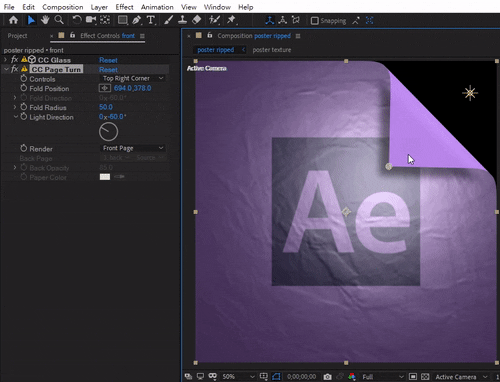Select the Roto Brush tool
Image resolution: width=500 pixels, height=382 pixels.
point(214,20)
